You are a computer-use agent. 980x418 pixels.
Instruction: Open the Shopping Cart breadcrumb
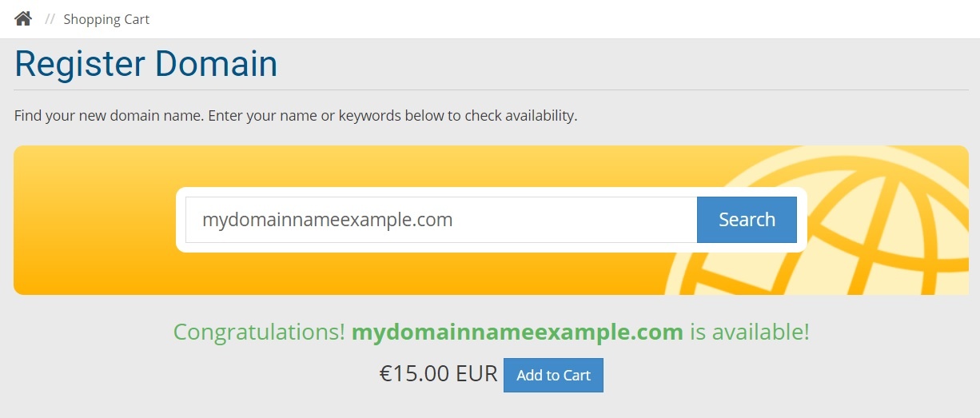(x=106, y=19)
